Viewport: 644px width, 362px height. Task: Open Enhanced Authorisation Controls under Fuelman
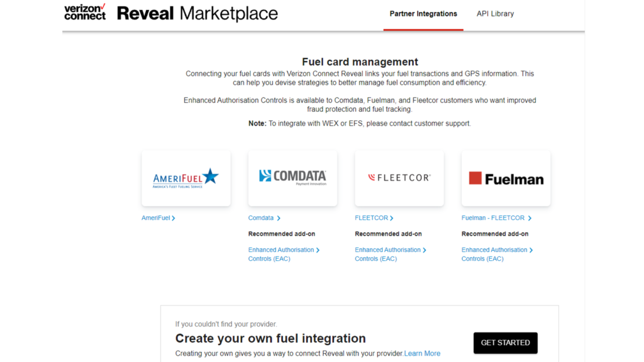[494, 254]
